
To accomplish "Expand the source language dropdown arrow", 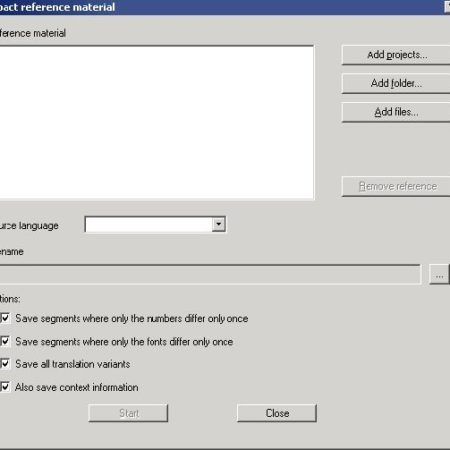I will click(x=219, y=224).
